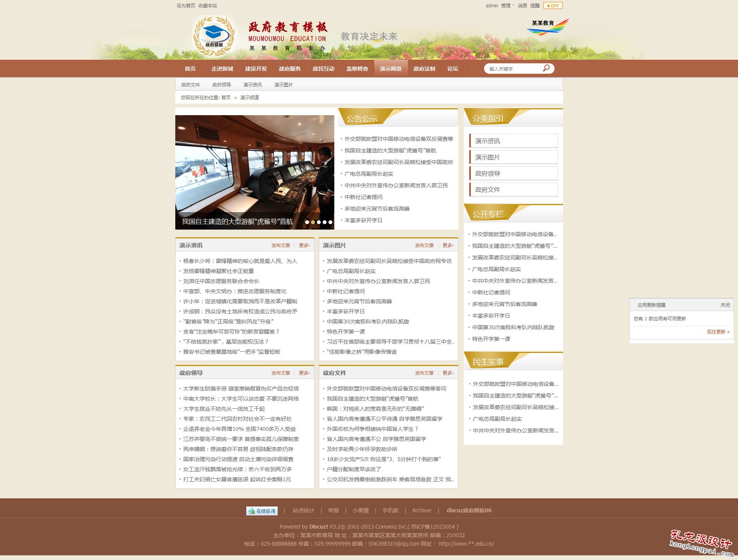This screenshot has height=560, width=738.
Task: Select the fourth carousel dot
Action: pyautogui.click(x=325, y=222)
